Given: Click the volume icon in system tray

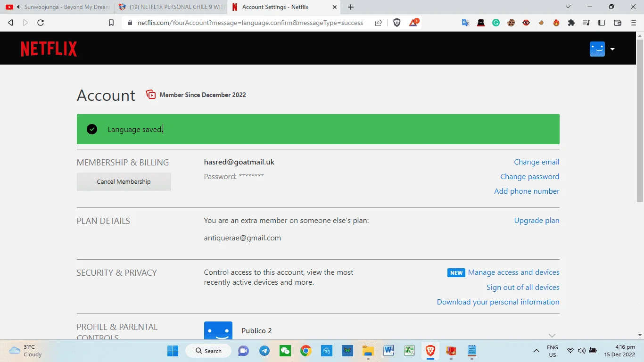Looking at the screenshot, I should point(581,351).
